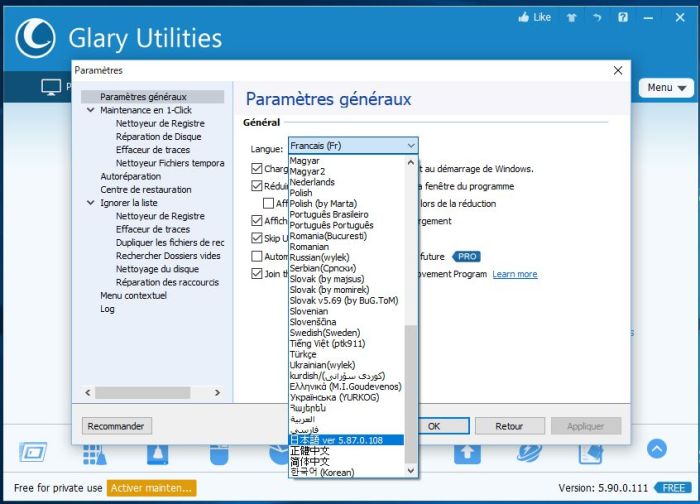
Task: Enable the 'Autom...' unchecked checkbox
Action: [257, 256]
